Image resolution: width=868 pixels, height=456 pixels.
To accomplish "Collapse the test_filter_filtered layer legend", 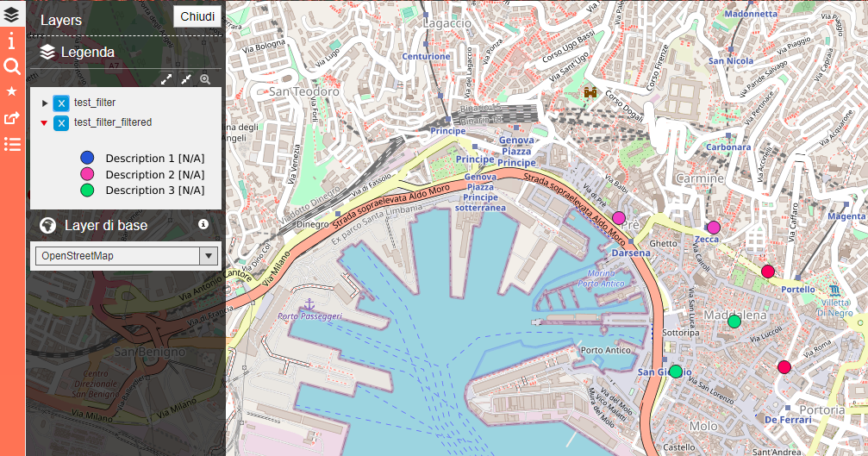I will [x=44, y=123].
